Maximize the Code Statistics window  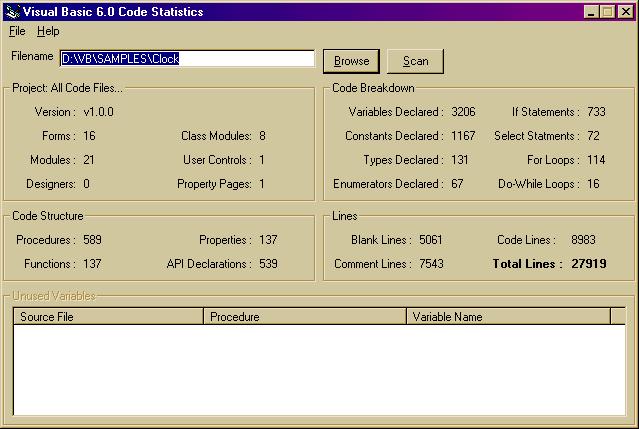pyautogui.click(x=608, y=12)
